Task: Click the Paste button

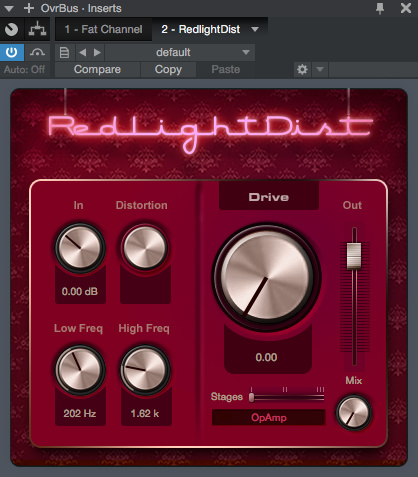Action: tap(226, 69)
